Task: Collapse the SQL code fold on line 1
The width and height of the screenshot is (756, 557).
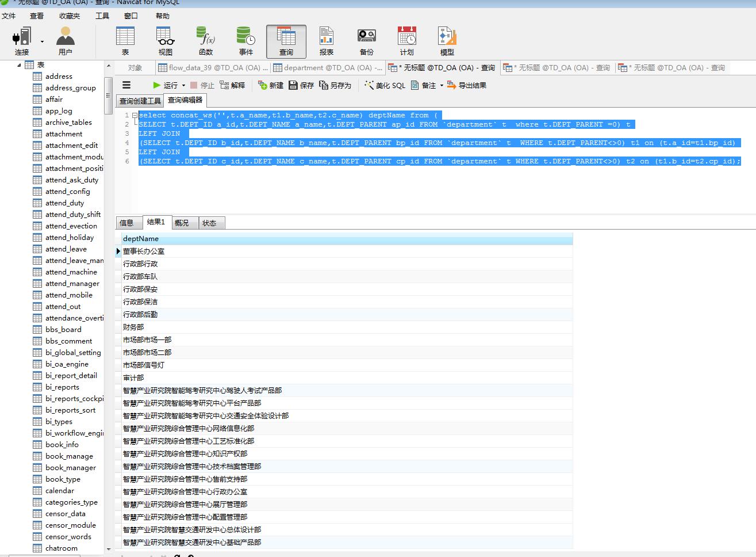Action: point(135,115)
